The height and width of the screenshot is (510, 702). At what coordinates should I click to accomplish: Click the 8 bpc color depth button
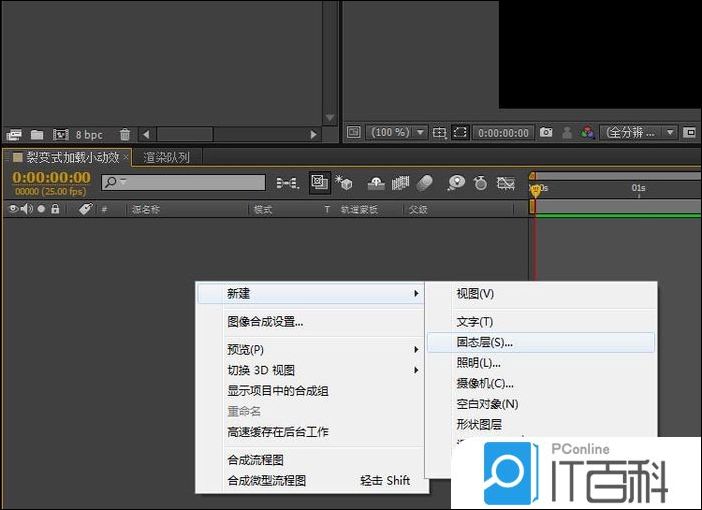[89, 134]
